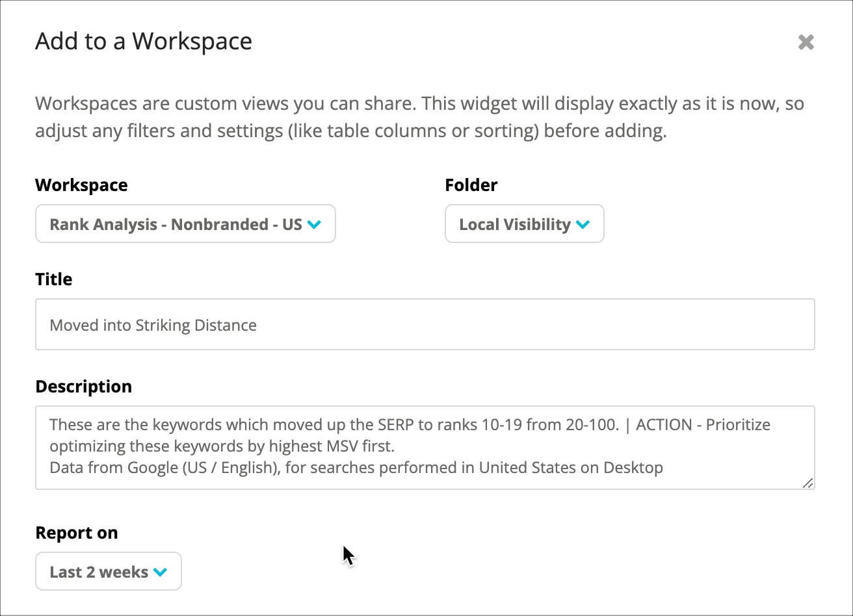
Task: Click the blue chevron next to Last 2 weeks
Action: pos(160,572)
